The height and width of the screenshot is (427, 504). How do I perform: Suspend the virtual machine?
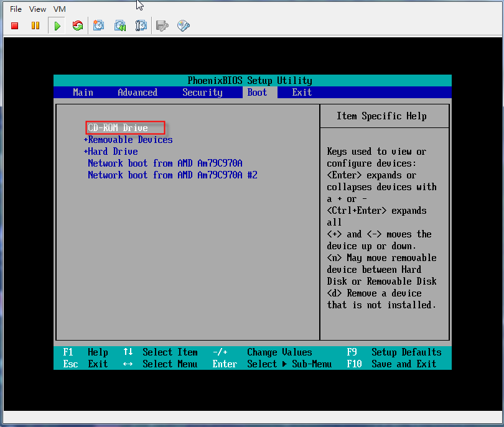point(35,25)
